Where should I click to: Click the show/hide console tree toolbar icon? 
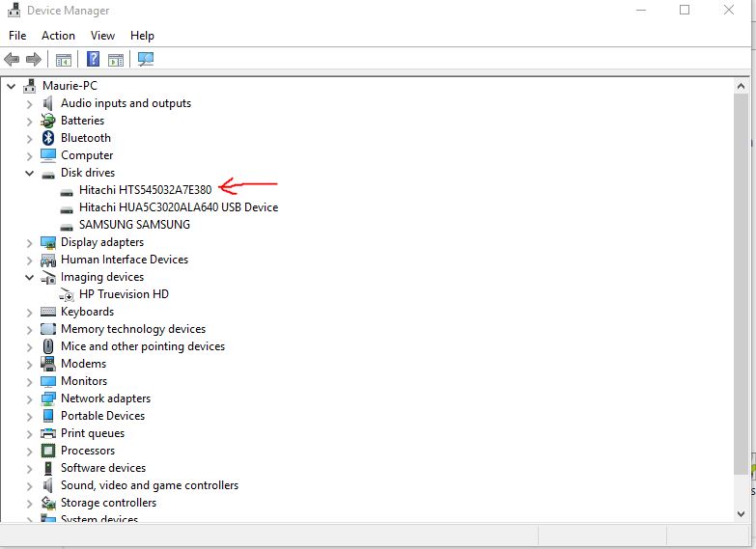click(x=64, y=60)
